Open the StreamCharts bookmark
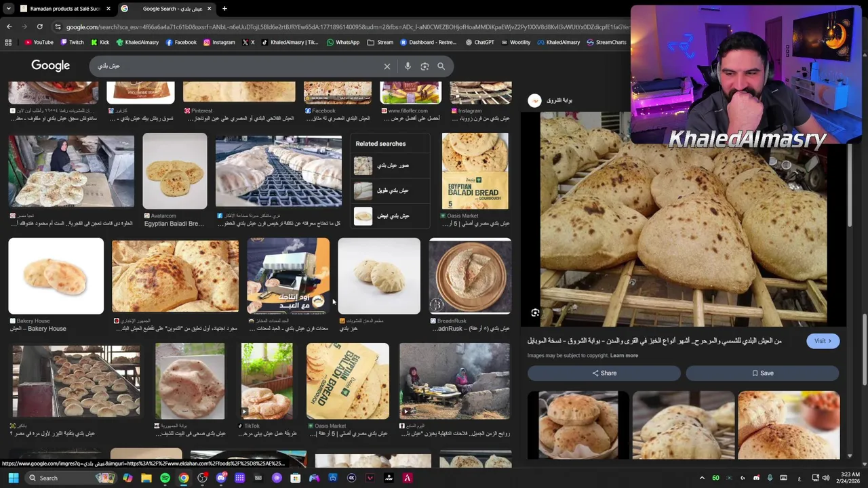The image size is (868, 488). coord(606,42)
